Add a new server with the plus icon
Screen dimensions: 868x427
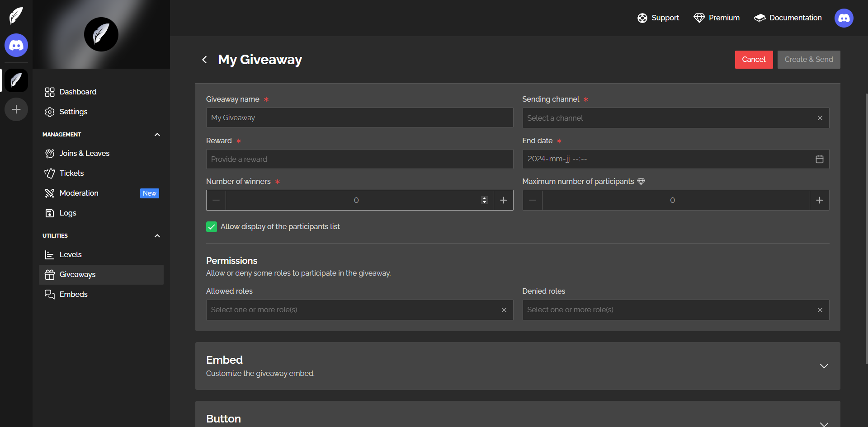(16, 109)
